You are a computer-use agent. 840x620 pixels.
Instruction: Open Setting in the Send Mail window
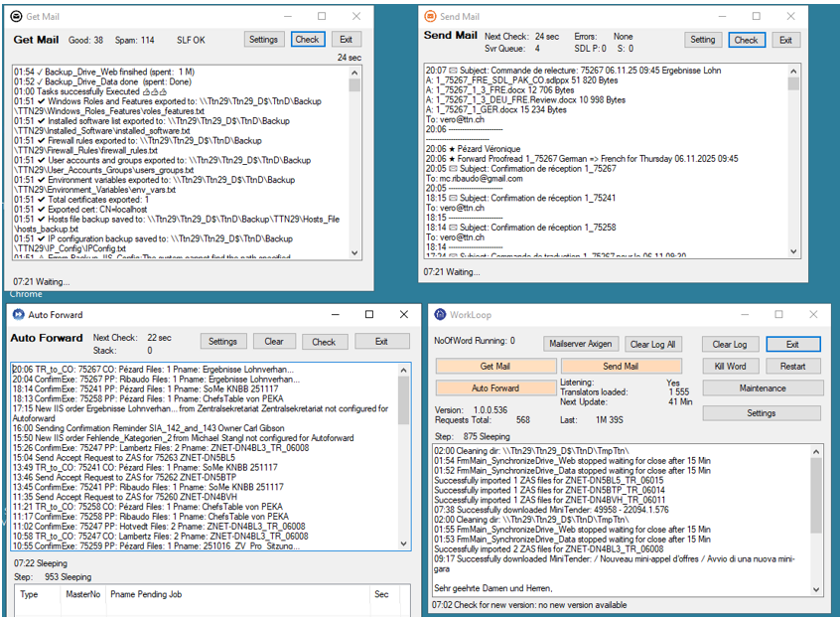coord(703,40)
